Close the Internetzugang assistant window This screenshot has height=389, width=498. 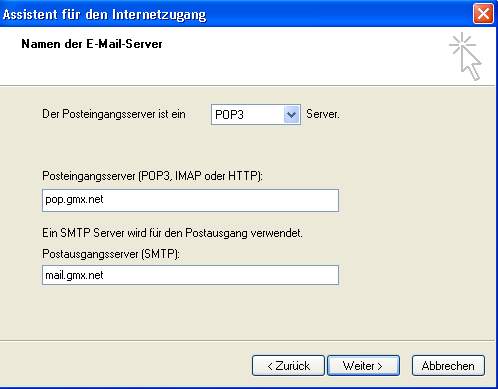coord(483,14)
